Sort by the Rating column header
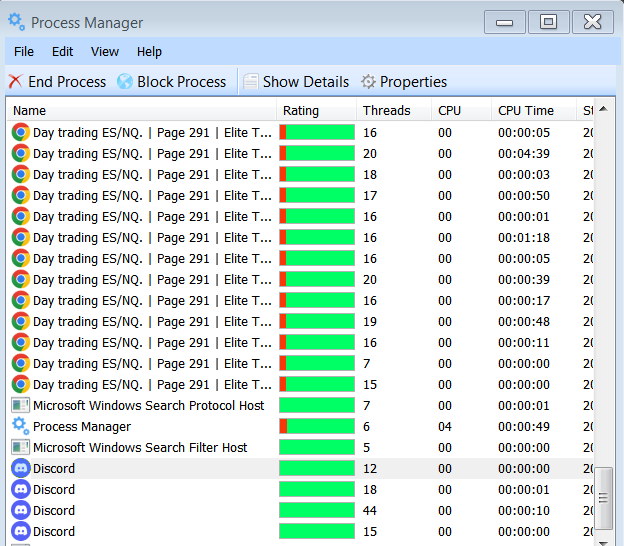The width and height of the screenshot is (624, 546). (x=316, y=110)
